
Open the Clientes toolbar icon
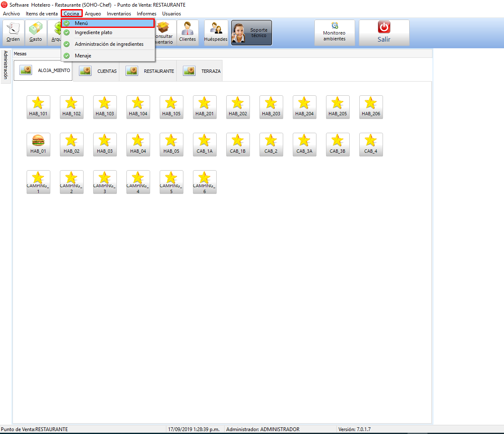187,32
